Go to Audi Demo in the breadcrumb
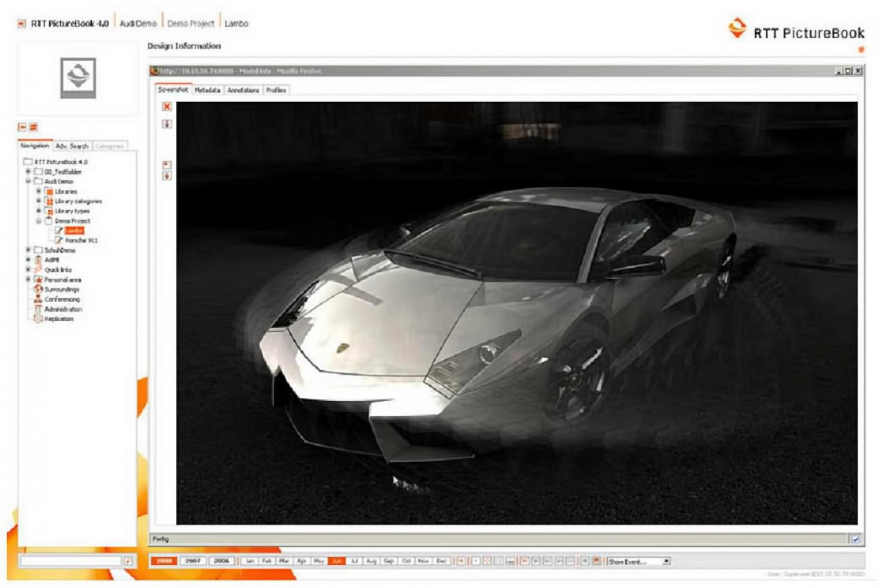This screenshot has height=588, width=884. coord(138,23)
